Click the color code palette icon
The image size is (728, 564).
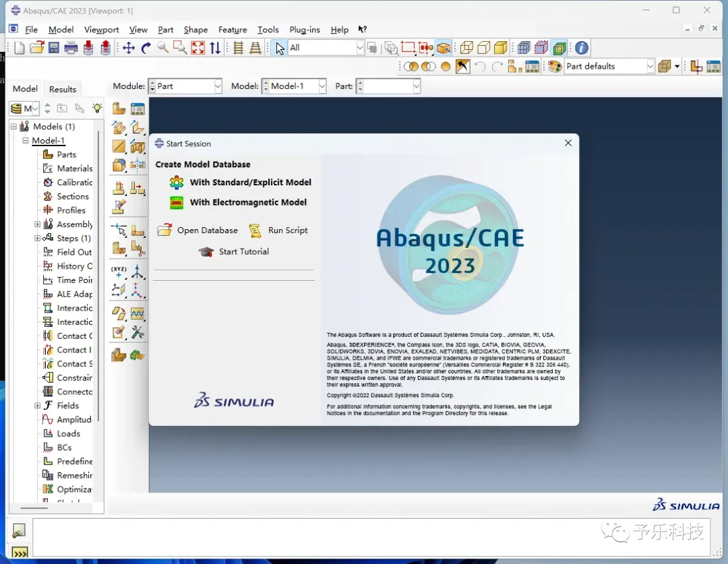pyautogui.click(x=554, y=67)
